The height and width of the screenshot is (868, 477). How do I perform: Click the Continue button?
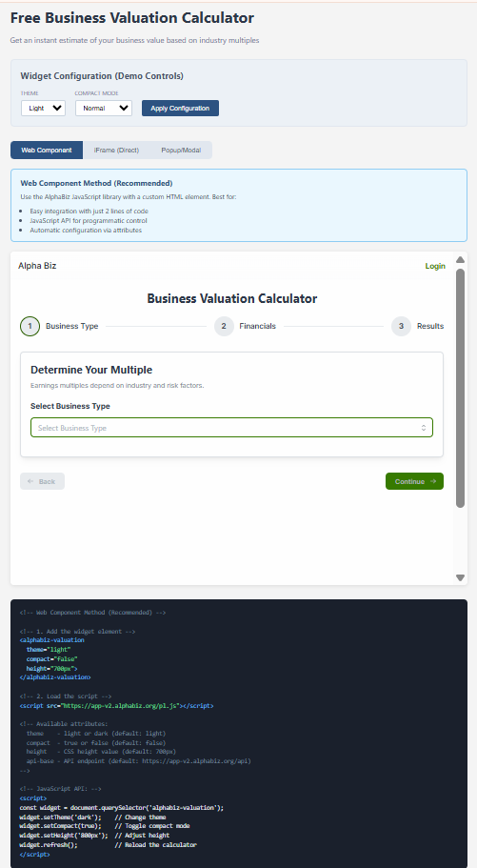pos(414,481)
